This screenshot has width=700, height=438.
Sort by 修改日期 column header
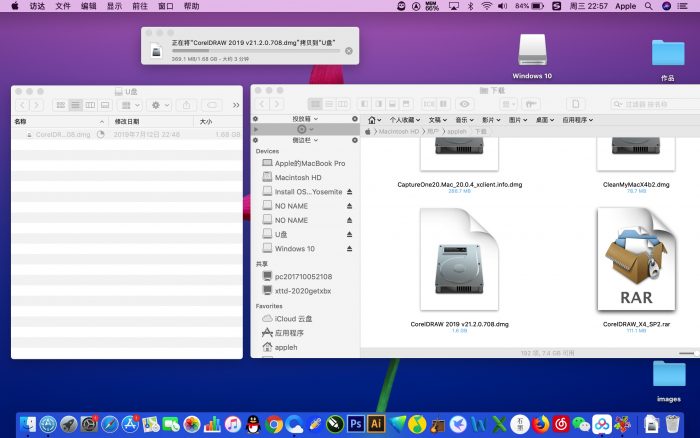click(x=127, y=121)
